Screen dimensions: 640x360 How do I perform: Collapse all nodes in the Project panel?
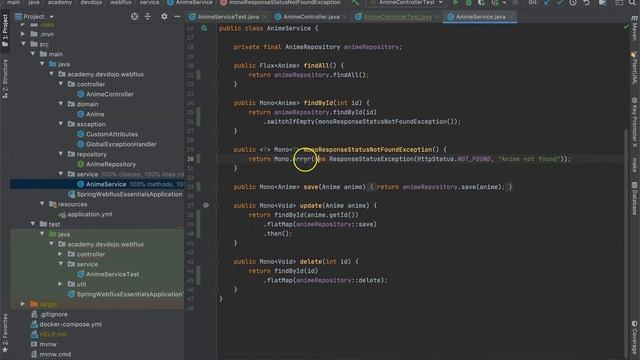tap(148, 17)
